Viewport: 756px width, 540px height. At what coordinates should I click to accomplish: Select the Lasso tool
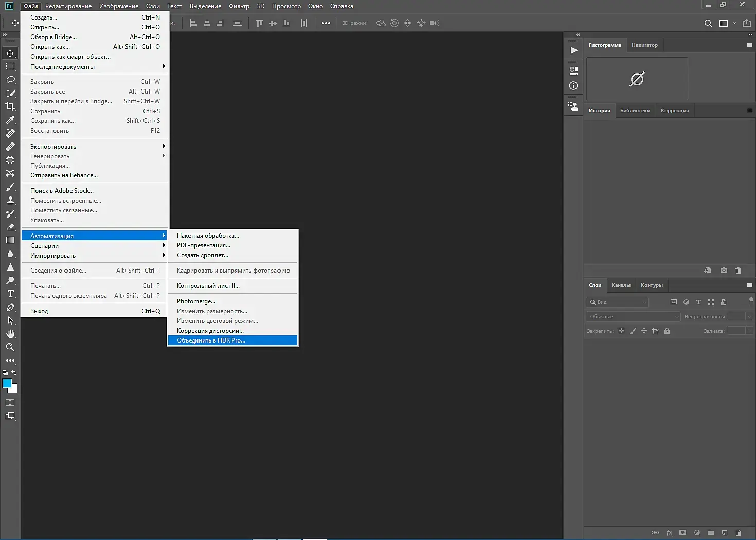click(10, 80)
